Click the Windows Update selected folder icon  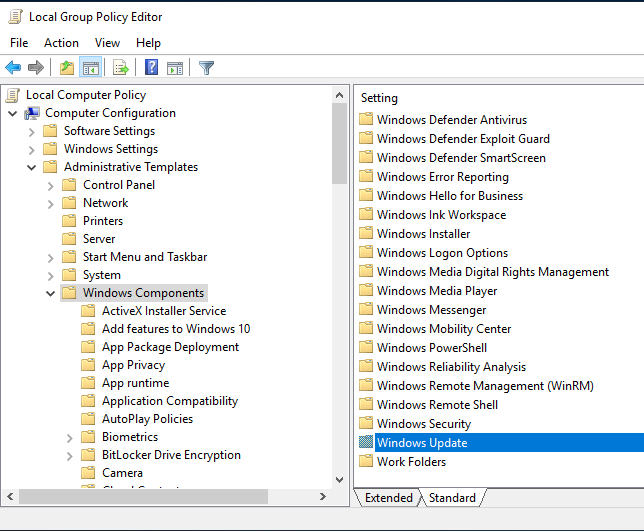pyautogui.click(x=366, y=442)
